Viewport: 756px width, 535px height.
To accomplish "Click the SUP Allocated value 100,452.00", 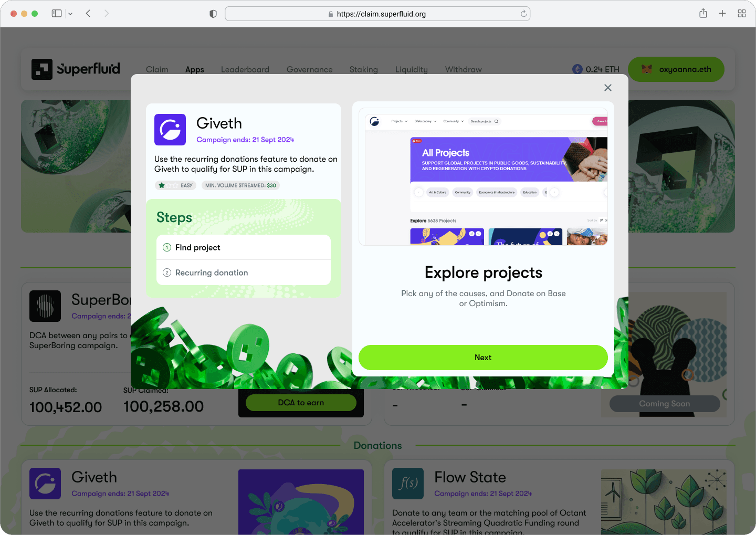I will click(66, 407).
